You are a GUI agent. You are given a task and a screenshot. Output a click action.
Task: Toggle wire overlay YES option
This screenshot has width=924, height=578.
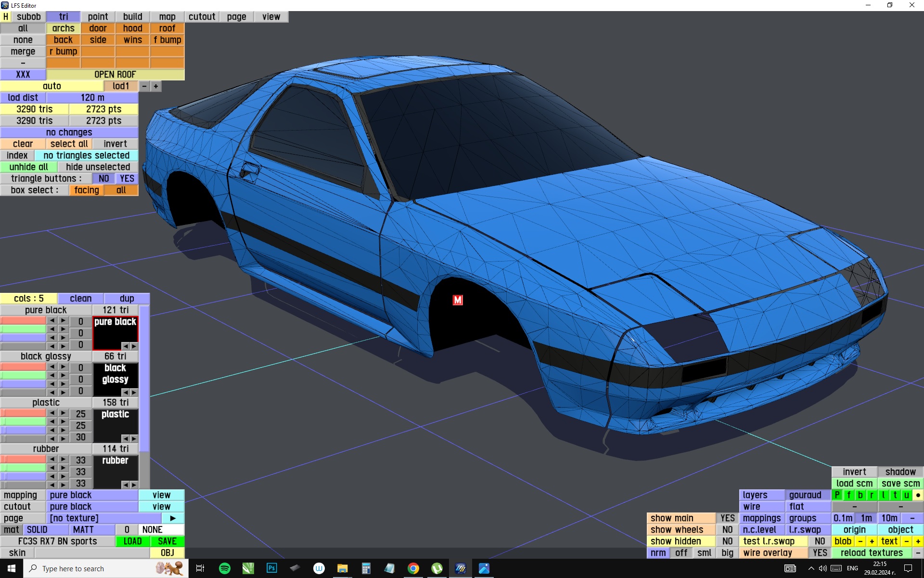tap(820, 553)
